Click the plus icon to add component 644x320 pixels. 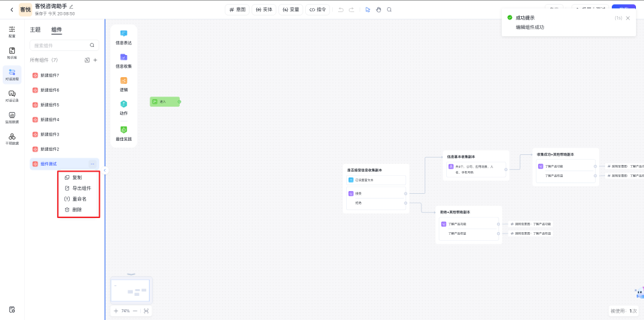pos(95,60)
